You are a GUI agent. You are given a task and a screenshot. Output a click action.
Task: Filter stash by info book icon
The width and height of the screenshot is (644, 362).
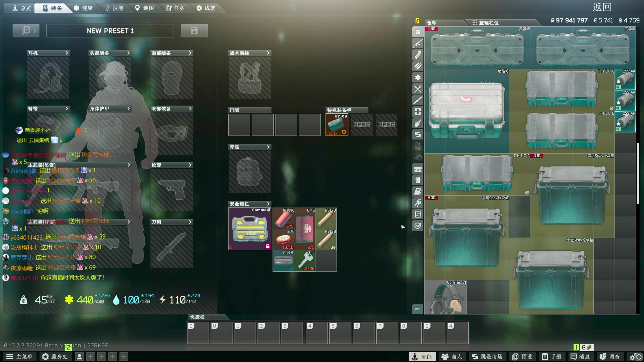pyautogui.click(x=418, y=191)
